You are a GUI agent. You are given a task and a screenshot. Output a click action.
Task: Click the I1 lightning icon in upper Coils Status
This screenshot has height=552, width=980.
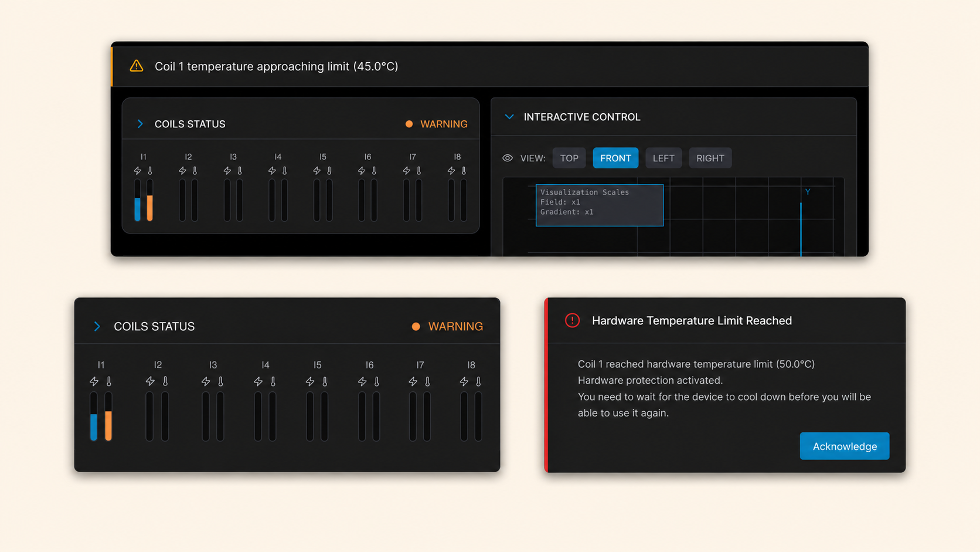click(x=138, y=171)
